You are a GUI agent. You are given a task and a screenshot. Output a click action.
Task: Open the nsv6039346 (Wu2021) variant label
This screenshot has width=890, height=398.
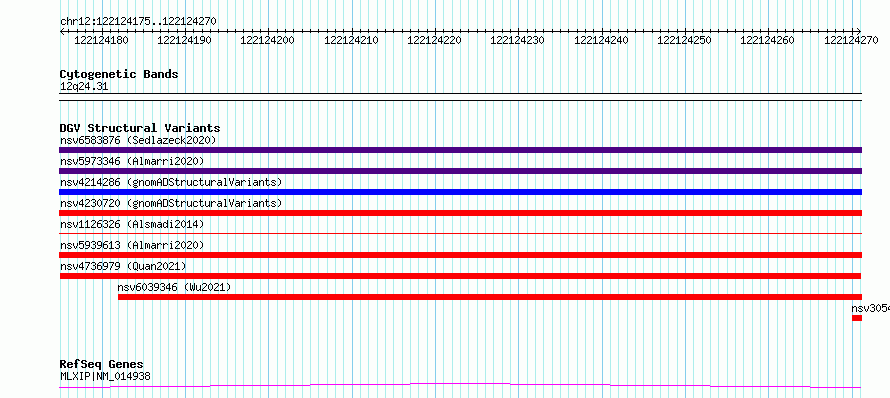174,287
